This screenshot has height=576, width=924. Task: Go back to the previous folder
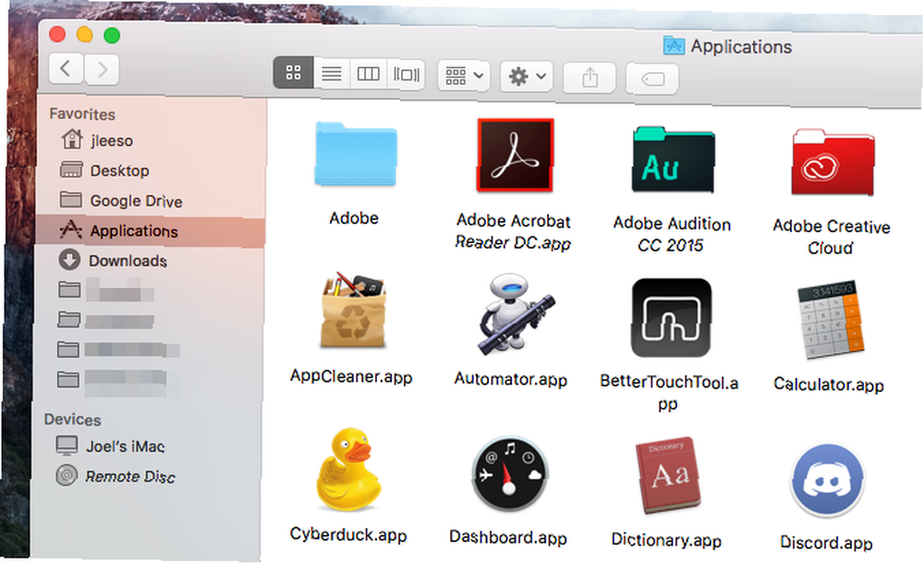click(x=66, y=69)
